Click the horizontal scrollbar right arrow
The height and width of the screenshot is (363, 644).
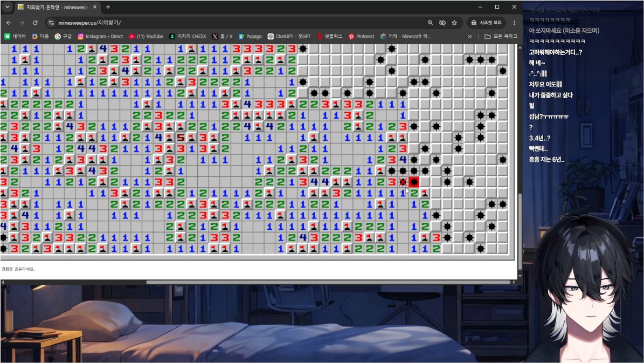click(514, 282)
